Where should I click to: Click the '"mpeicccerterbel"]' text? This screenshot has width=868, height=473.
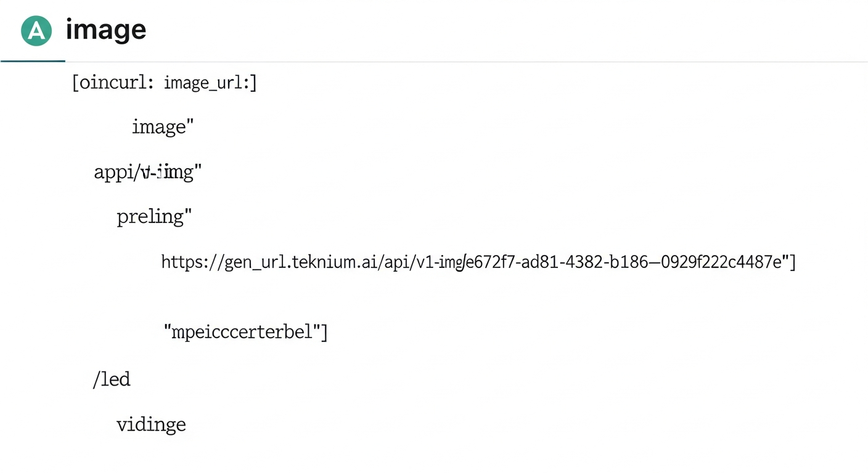(x=245, y=333)
